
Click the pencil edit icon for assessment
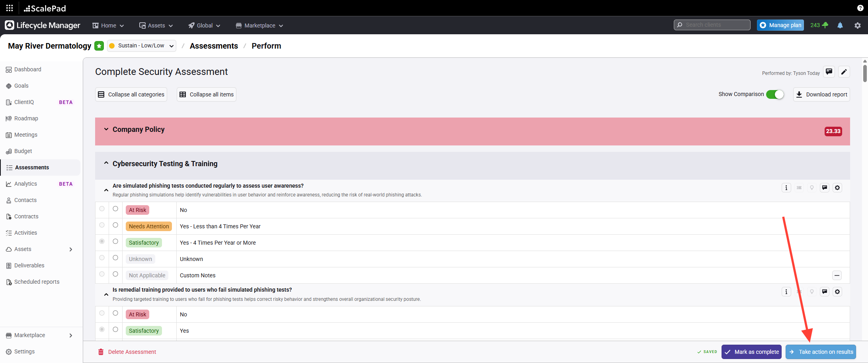[x=844, y=72]
